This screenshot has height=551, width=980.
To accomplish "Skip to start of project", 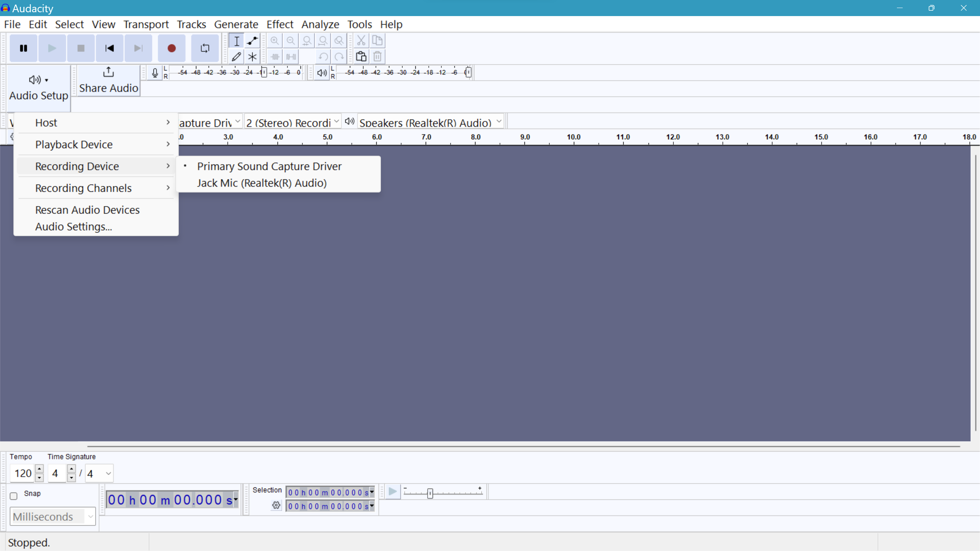I will point(109,48).
